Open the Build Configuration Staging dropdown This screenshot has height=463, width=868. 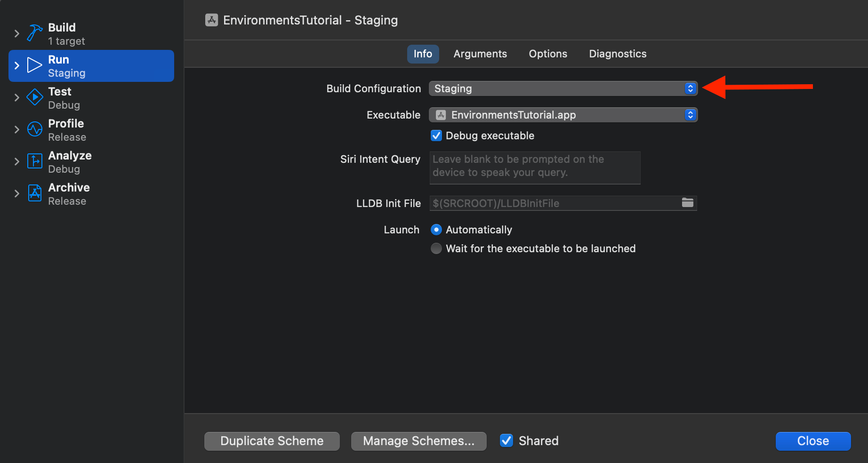pos(563,88)
